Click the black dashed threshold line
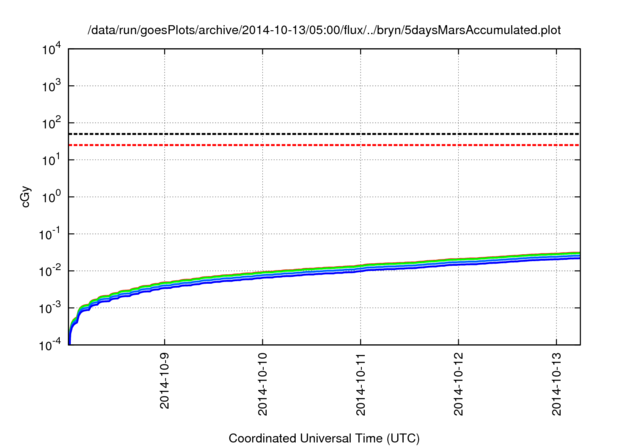The height and width of the screenshot is (448, 640). [x=324, y=134]
